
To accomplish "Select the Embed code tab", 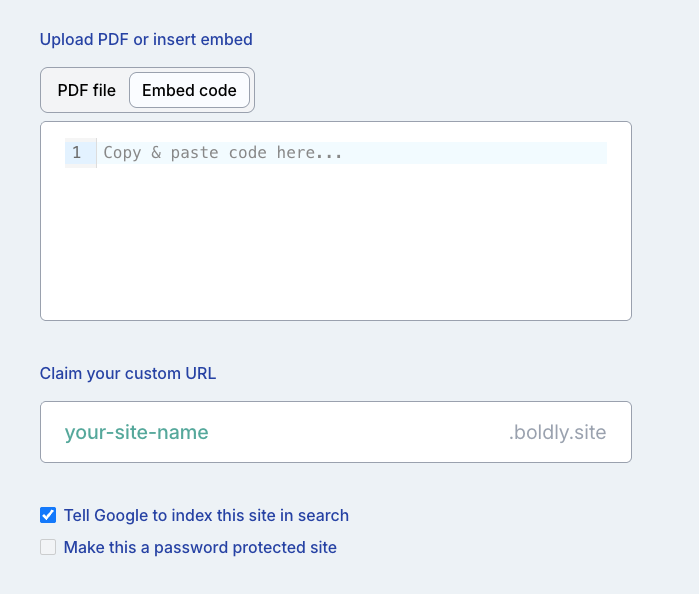I will pos(189,90).
